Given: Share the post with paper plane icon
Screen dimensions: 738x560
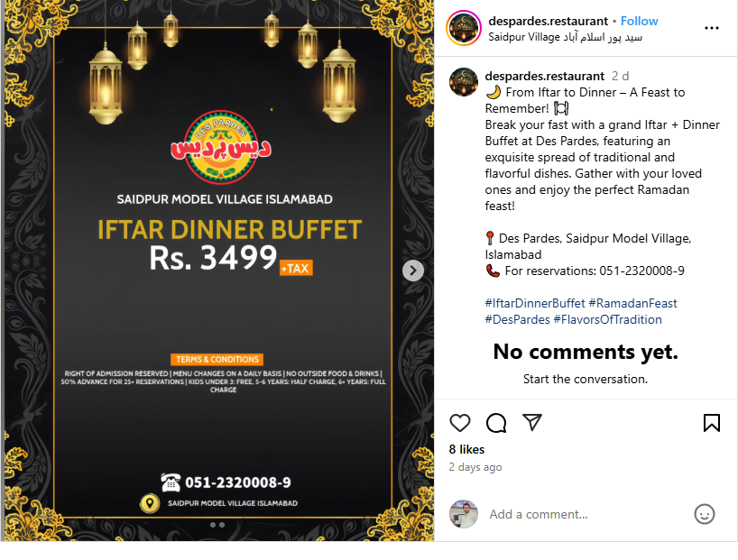Looking at the screenshot, I should pos(532,422).
